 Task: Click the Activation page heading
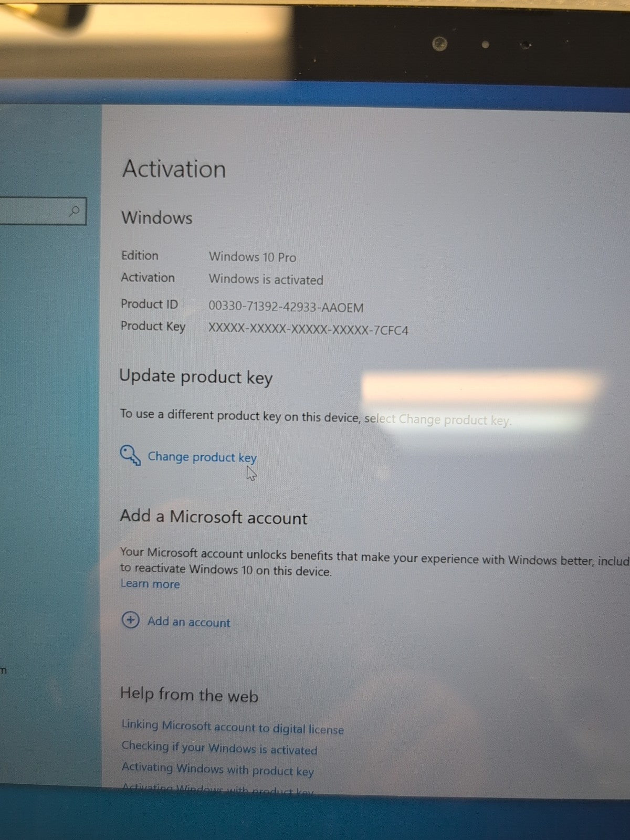tap(174, 169)
